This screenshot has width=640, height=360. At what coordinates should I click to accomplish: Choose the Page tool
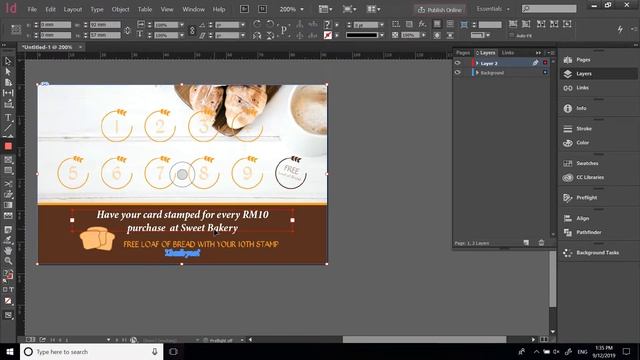click(8, 82)
